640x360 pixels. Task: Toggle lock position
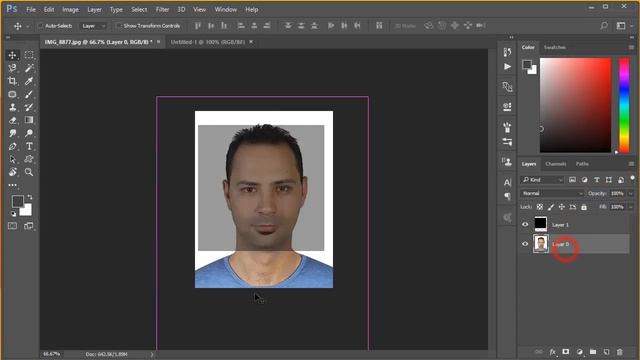tap(562, 207)
